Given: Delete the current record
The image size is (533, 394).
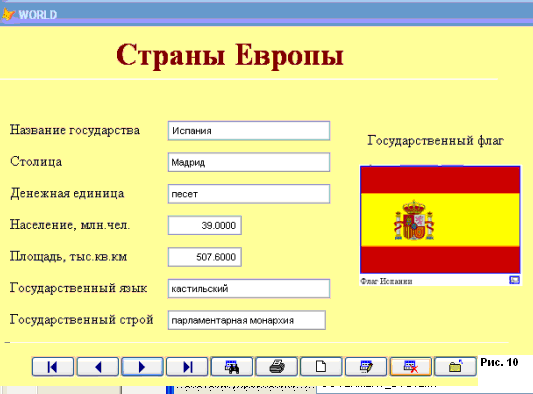Looking at the screenshot, I should pos(411,367).
